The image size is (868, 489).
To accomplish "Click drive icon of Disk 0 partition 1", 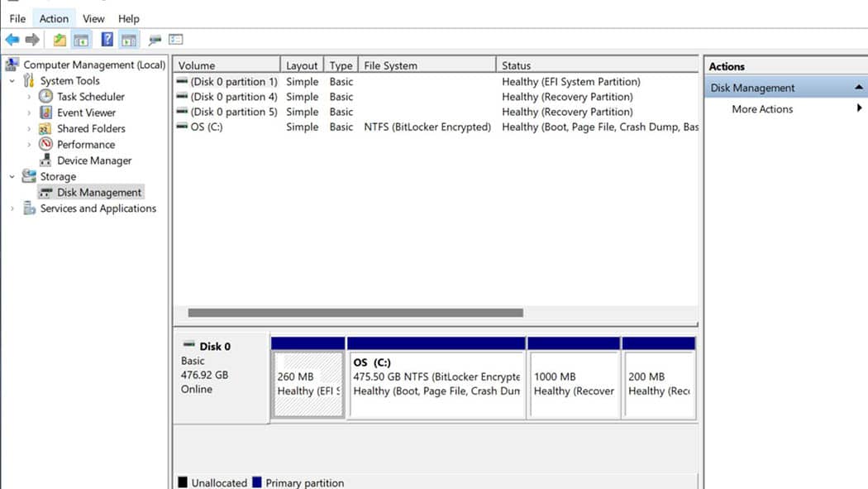I will tap(182, 81).
